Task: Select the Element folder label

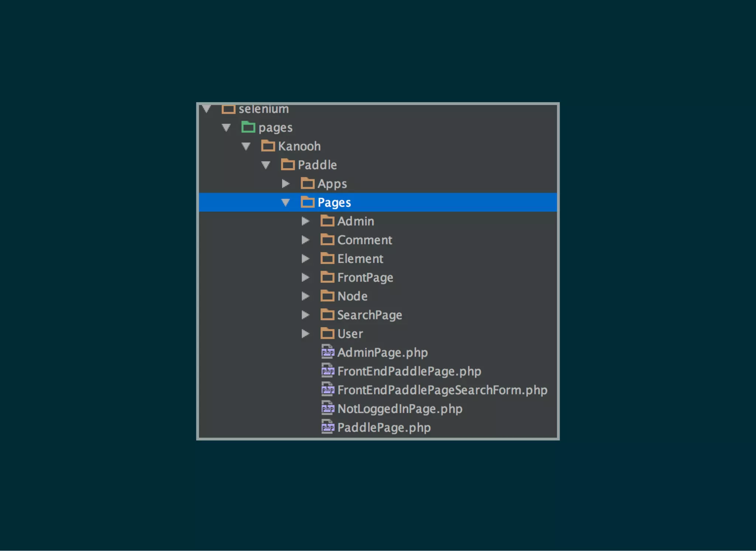Action: 360,259
